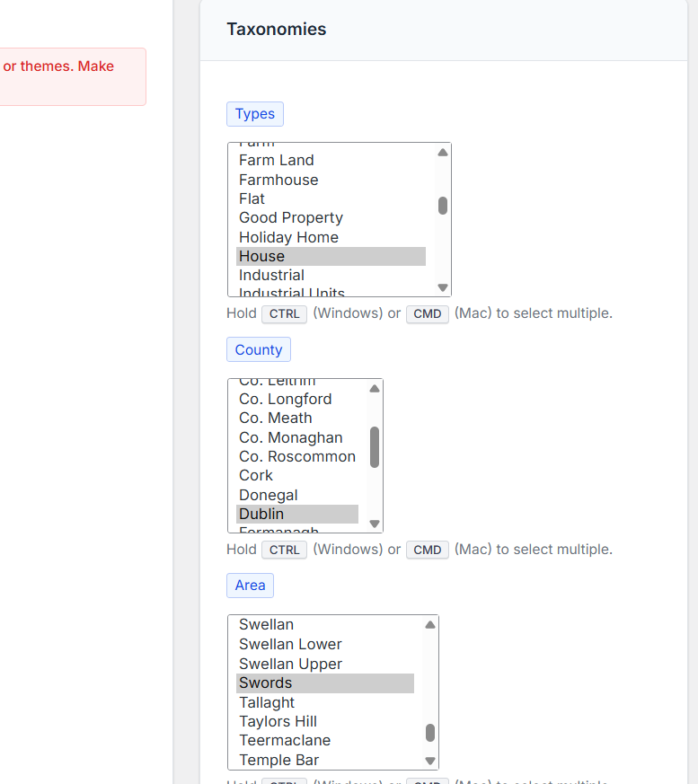
Task: Click the County taxonomy label
Action: [x=259, y=350]
